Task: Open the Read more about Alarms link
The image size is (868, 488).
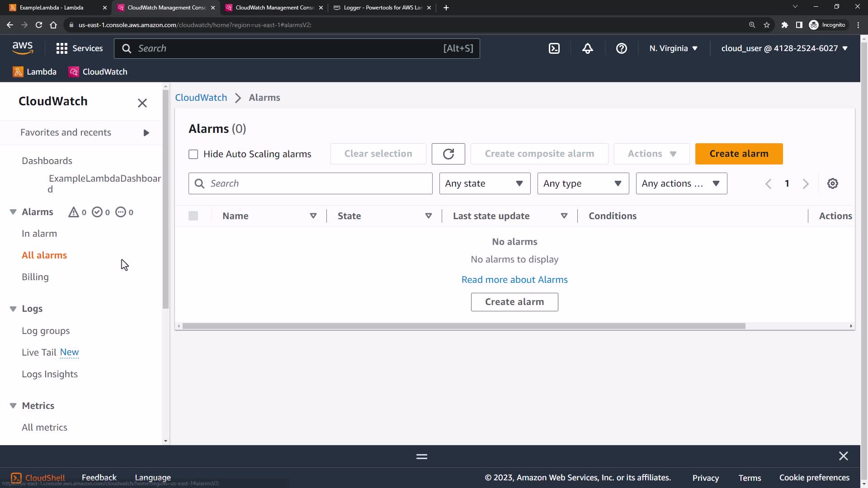Action: tap(514, 280)
